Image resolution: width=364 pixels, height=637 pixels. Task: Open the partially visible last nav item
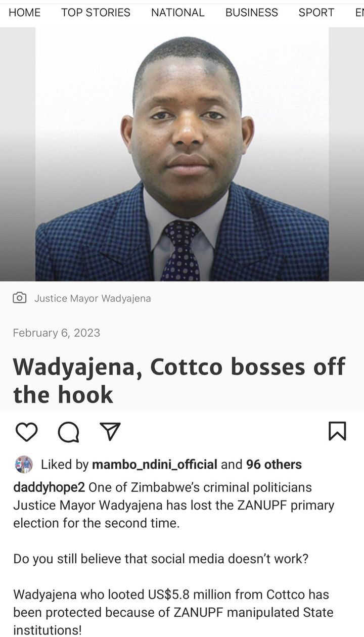pyautogui.click(x=359, y=13)
